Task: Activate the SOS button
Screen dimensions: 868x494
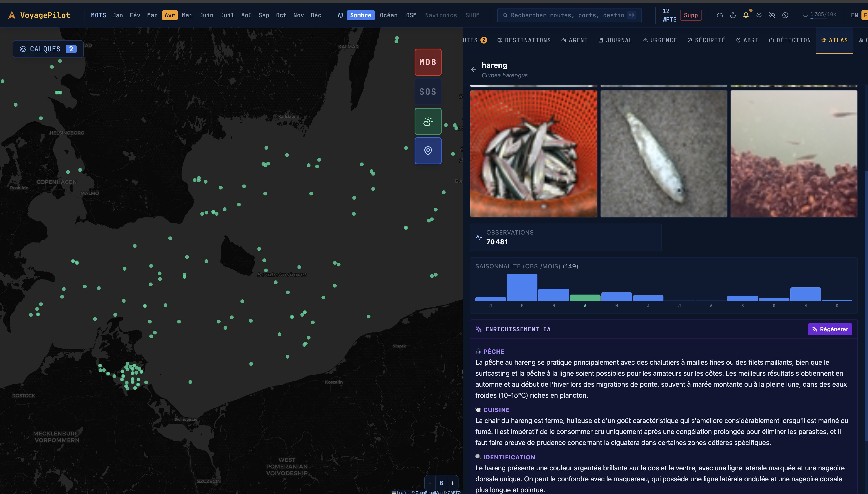Action: (428, 92)
